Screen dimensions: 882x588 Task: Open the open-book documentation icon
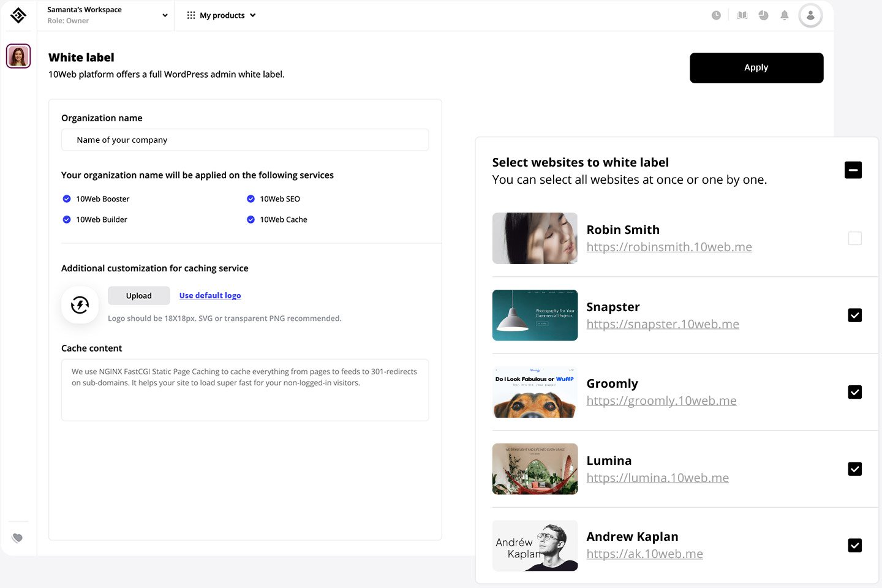[742, 15]
